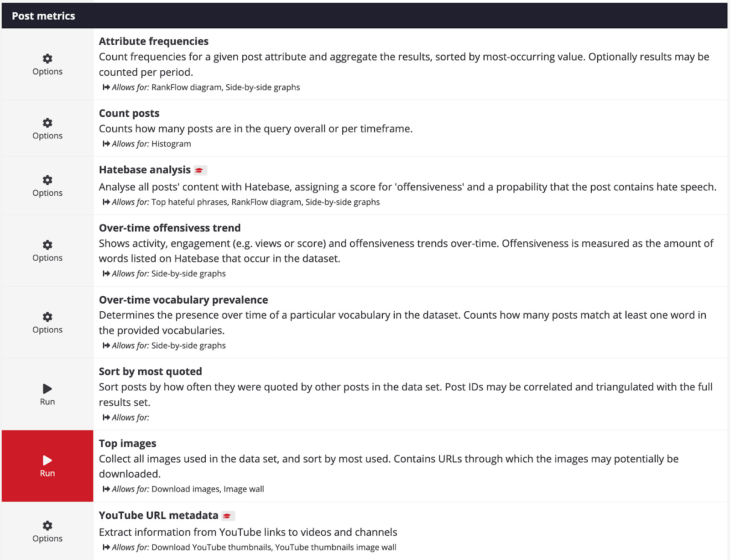Click the Allows-for arrow under Count posts
730x560 pixels.
coord(106,144)
